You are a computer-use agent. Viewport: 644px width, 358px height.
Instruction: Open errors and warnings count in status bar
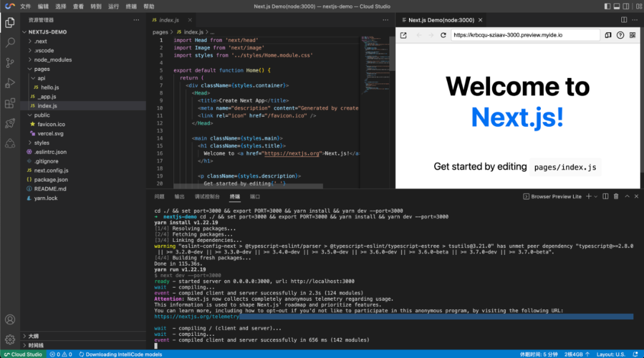tap(61, 354)
